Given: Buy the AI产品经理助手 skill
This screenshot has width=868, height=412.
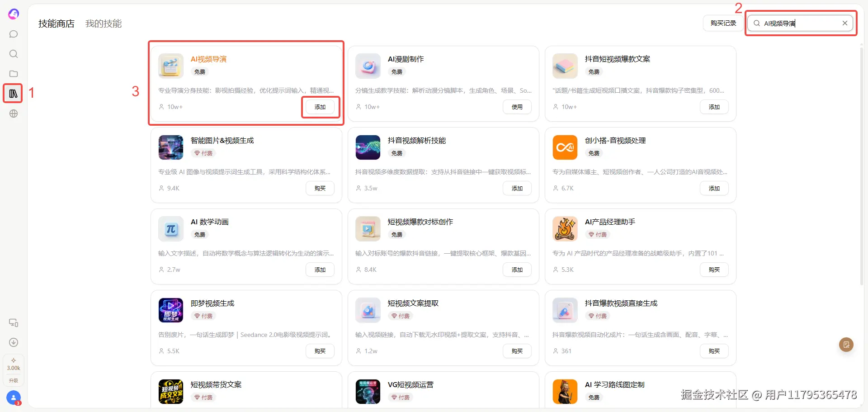Looking at the screenshot, I should [714, 270].
